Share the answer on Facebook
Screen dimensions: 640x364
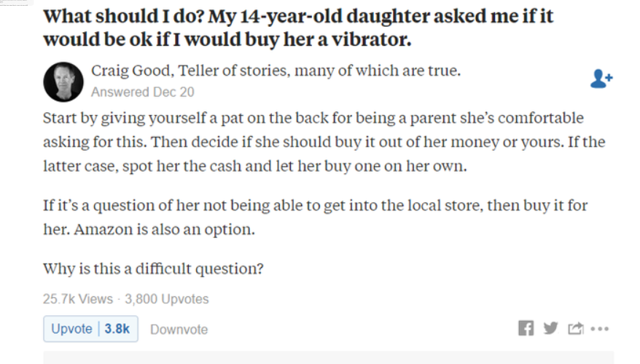[526, 328]
